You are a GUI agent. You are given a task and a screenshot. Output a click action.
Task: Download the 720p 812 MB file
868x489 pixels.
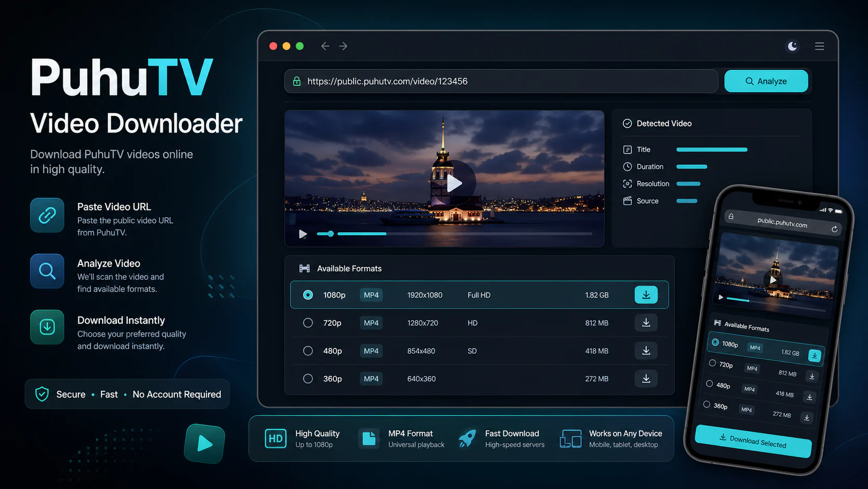pos(646,323)
